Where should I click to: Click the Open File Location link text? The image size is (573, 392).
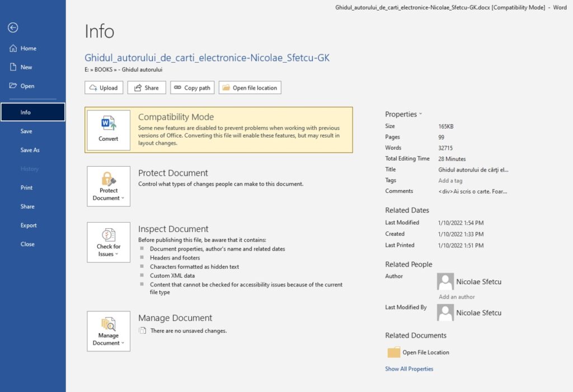pos(426,352)
